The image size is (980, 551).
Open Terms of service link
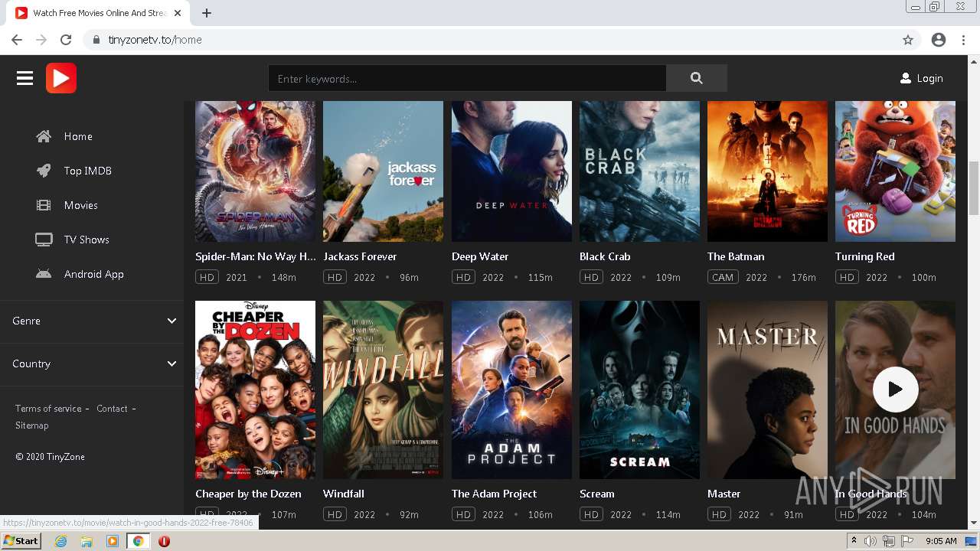point(48,409)
